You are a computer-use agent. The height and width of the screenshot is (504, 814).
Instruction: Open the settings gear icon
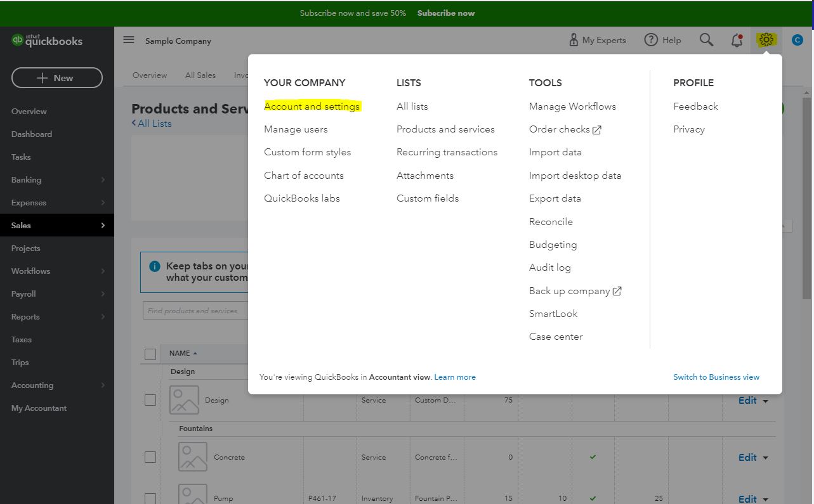[x=766, y=40]
